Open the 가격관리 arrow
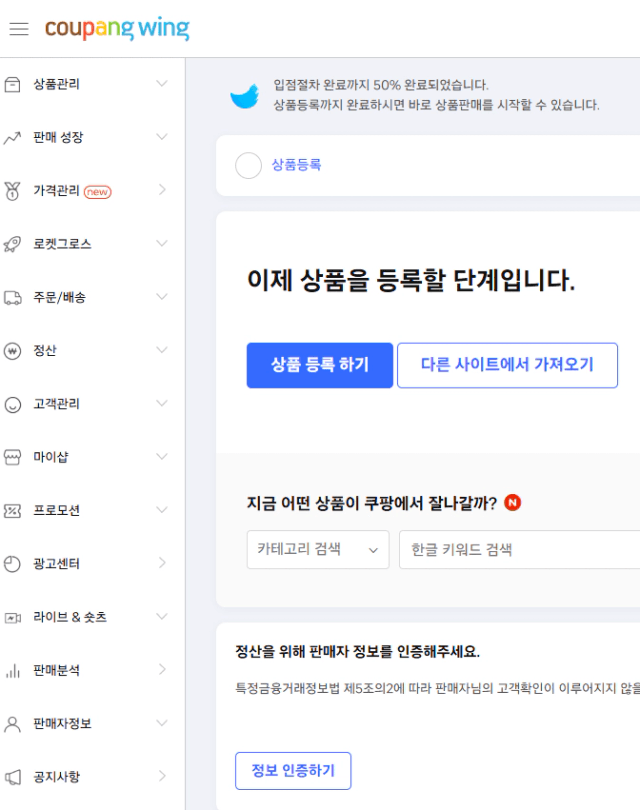640x810 pixels. [x=162, y=190]
